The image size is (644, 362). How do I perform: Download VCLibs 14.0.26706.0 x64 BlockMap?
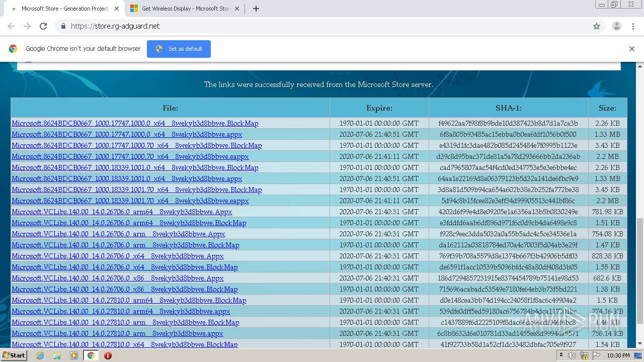(x=125, y=267)
